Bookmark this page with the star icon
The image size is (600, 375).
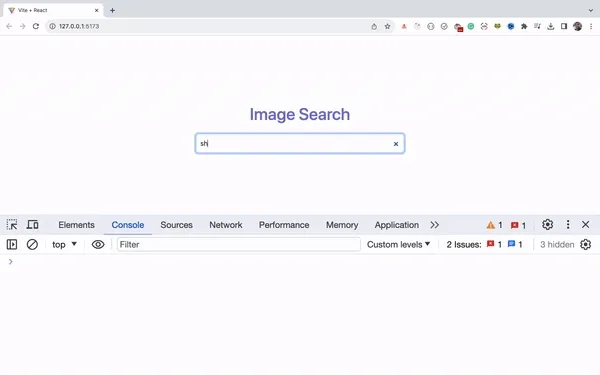point(387,26)
